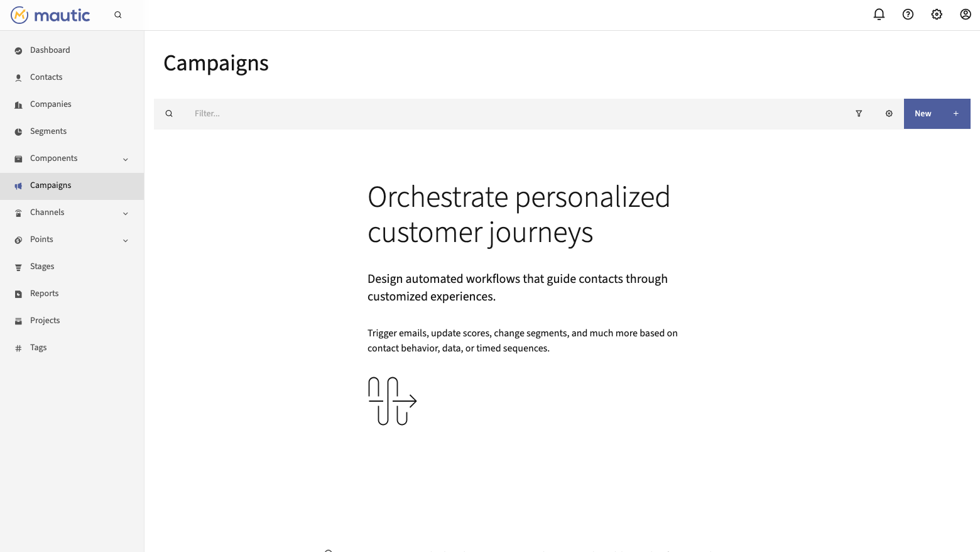
Task: Click the Mautic logo
Action: (50, 15)
